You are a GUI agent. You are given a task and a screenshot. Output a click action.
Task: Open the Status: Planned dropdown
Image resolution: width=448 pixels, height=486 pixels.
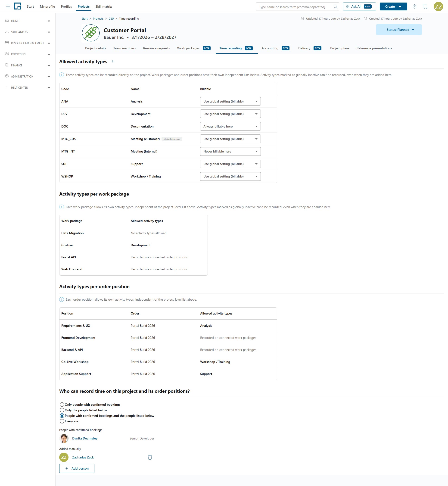[399, 30]
